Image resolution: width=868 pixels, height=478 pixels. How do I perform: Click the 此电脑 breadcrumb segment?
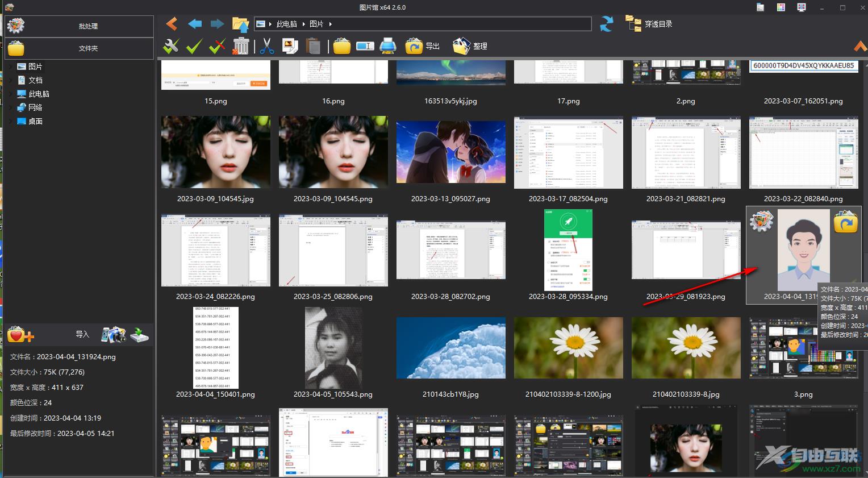pyautogui.click(x=287, y=24)
